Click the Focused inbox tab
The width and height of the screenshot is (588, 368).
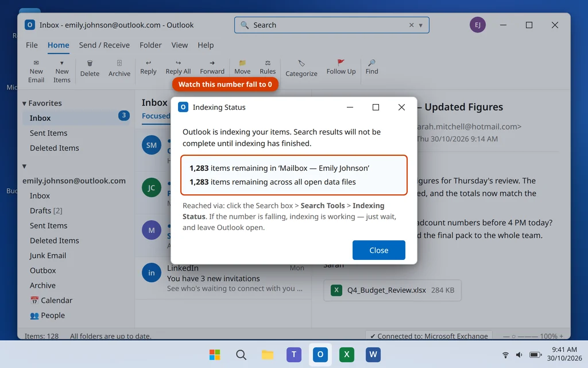pyautogui.click(x=156, y=116)
